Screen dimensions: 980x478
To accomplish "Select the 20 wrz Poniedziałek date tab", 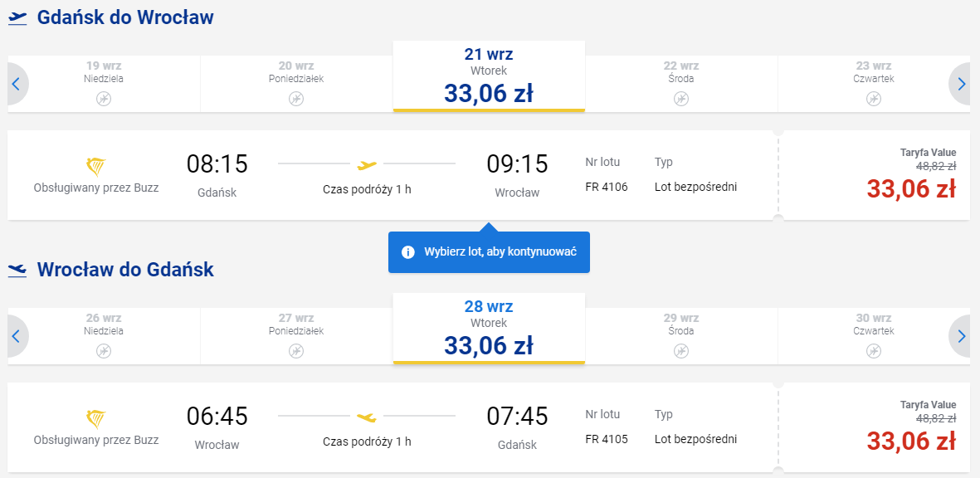I will click(296, 84).
